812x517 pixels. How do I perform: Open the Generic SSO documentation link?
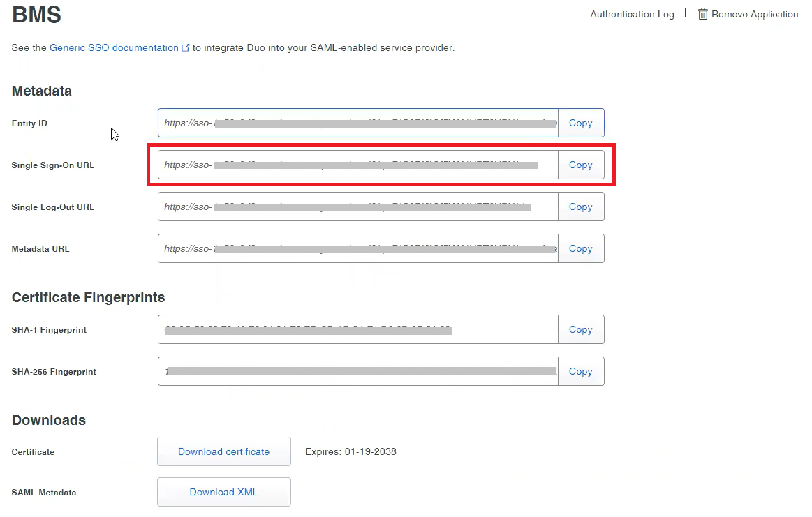[114, 48]
